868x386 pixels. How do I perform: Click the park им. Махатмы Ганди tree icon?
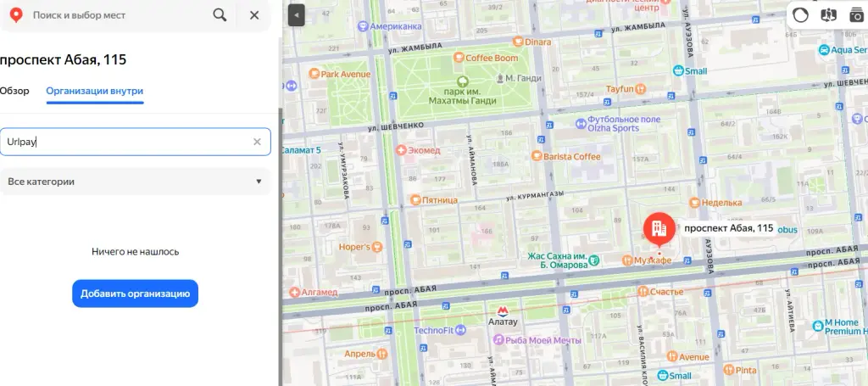[x=463, y=81]
